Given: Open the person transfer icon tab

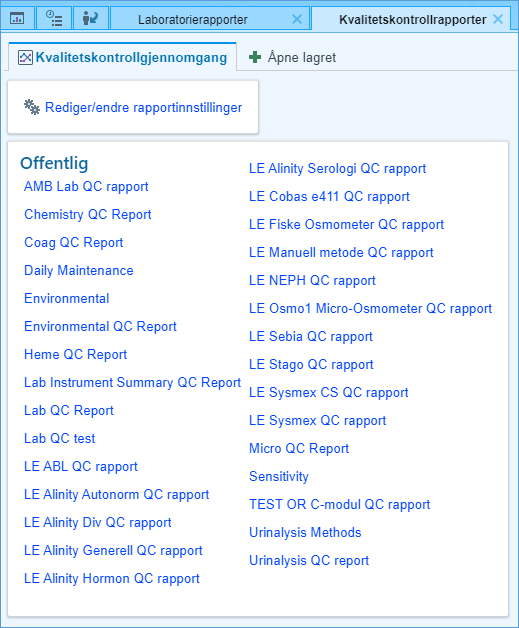Looking at the screenshot, I should click(x=91, y=18).
